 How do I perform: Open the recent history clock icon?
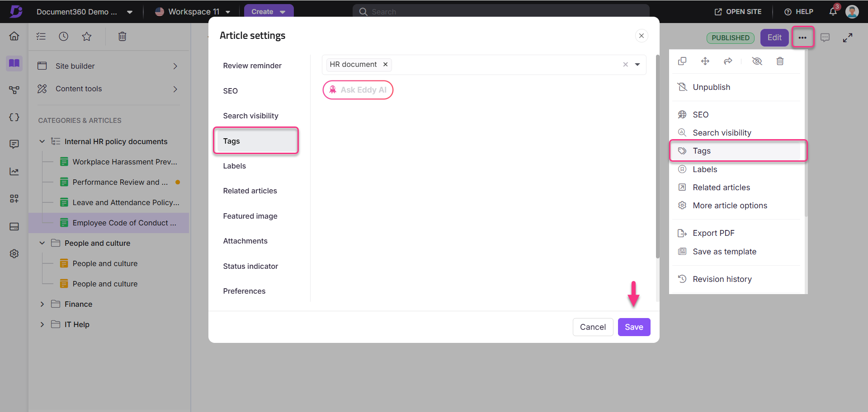point(64,37)
